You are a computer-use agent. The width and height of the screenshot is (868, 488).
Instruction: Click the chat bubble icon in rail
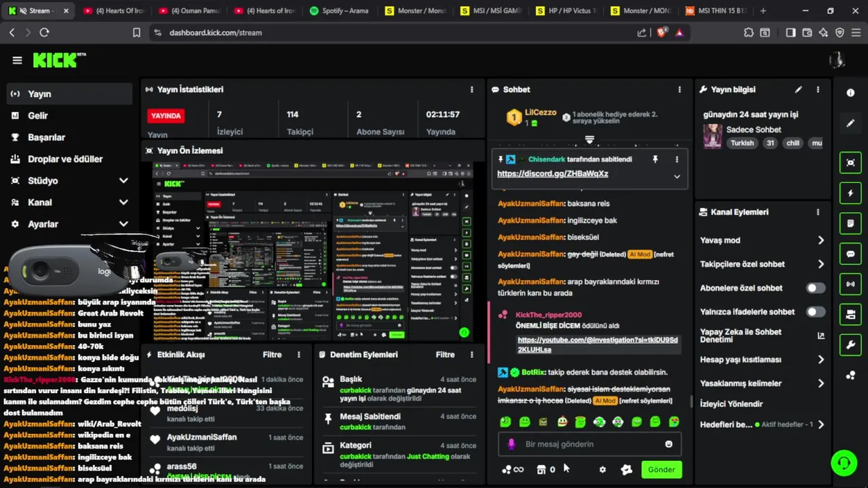pyautogui.click(x=850, y=254)
